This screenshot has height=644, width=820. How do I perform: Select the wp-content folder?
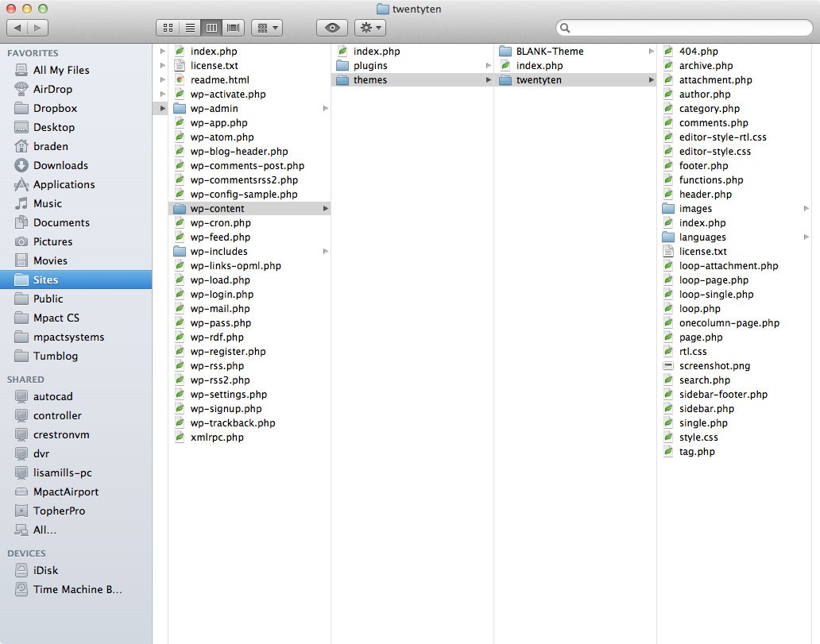coord(249,209)
